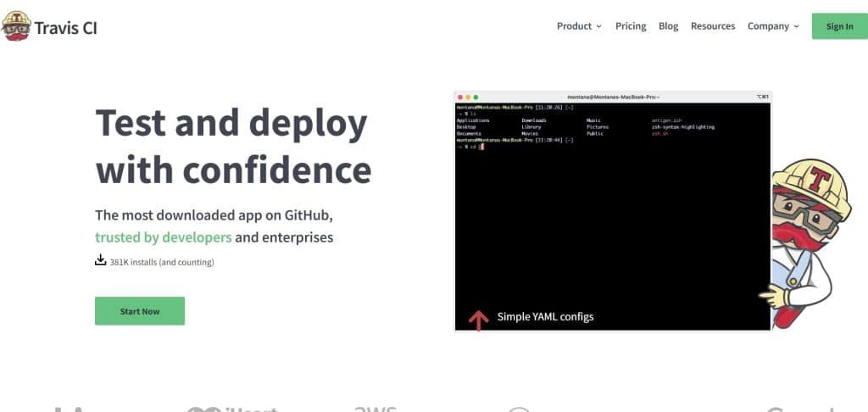Go to the Pricing page
This screenshot has height=412, width=868.
click(x=631, y=26)
